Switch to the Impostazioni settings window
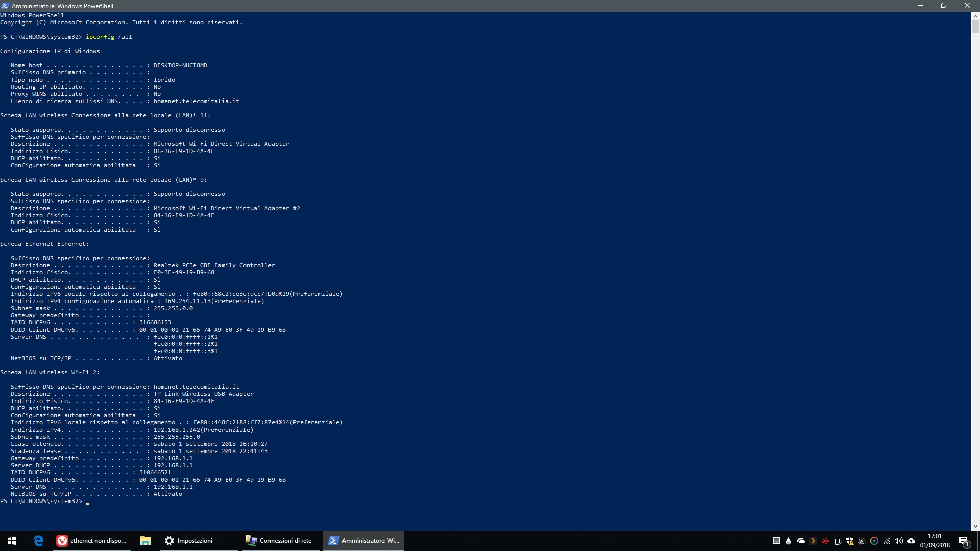 click(x=198, y=541)
